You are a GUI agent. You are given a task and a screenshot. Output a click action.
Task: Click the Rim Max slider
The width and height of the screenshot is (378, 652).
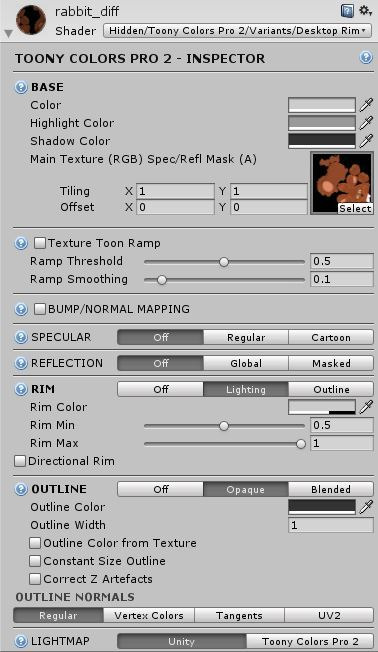[x=224, y=444]
